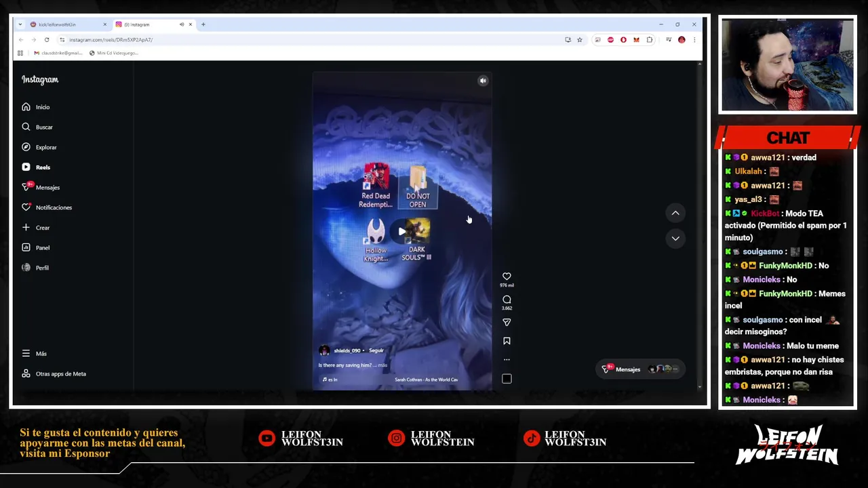Click the Hollow Knight icon in the video
The height and width of the screenshot is (488, 868).
coord(376,241)
